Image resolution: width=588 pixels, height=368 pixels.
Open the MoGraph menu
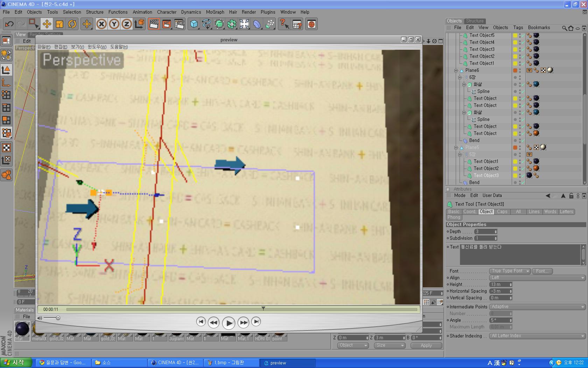point(215,12)
